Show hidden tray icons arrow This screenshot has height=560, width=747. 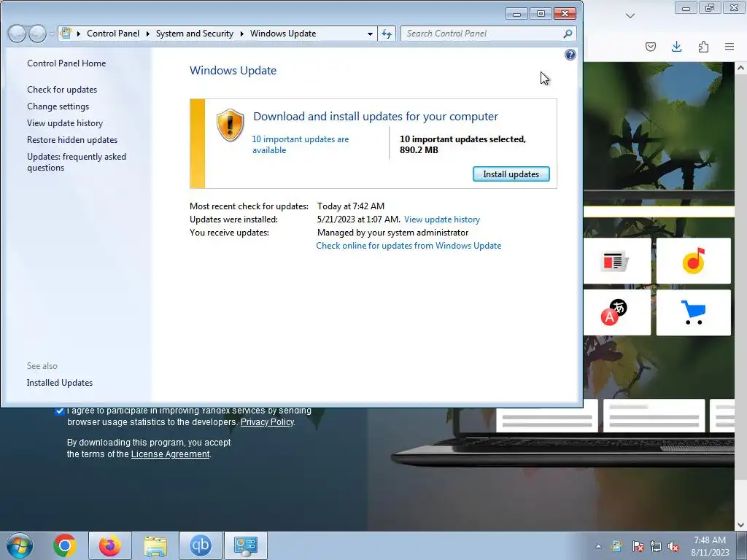tap(598, 546)
